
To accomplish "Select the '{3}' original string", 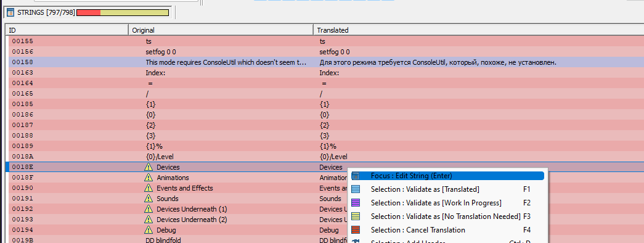I will (151, 136).
